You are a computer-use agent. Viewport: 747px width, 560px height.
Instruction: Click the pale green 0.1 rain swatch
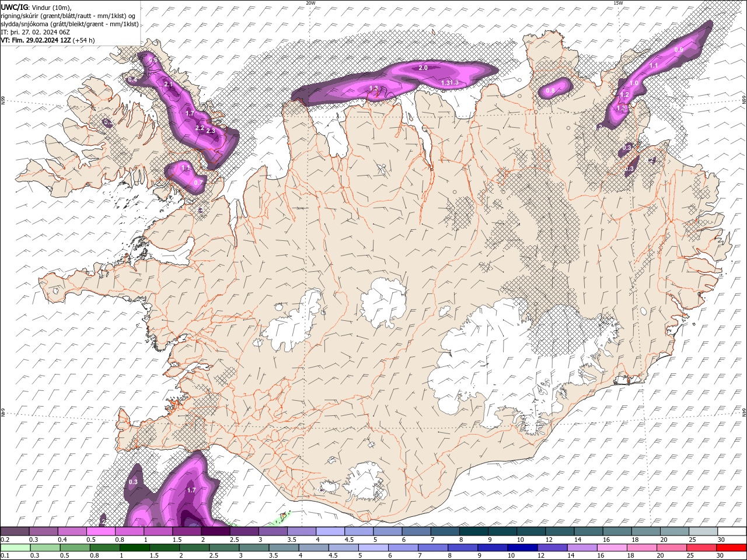pyautogui.click(x=15, y=548)
